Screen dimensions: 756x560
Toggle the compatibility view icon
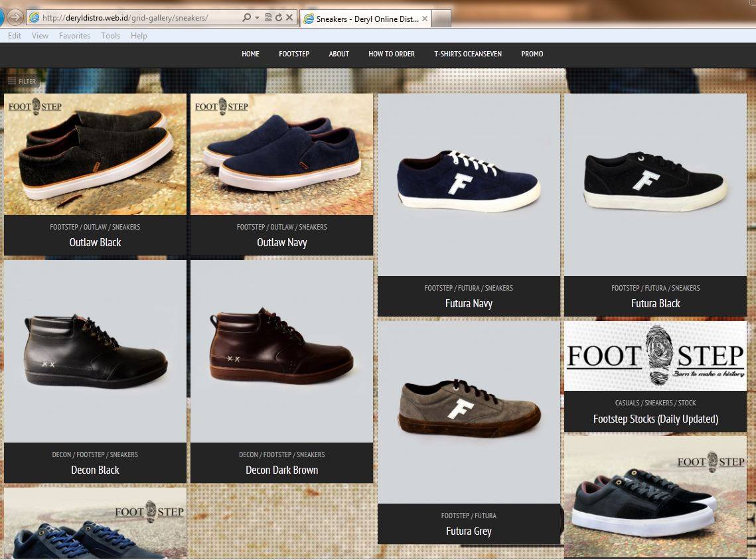pyautogui.click(x=269, y=18)
